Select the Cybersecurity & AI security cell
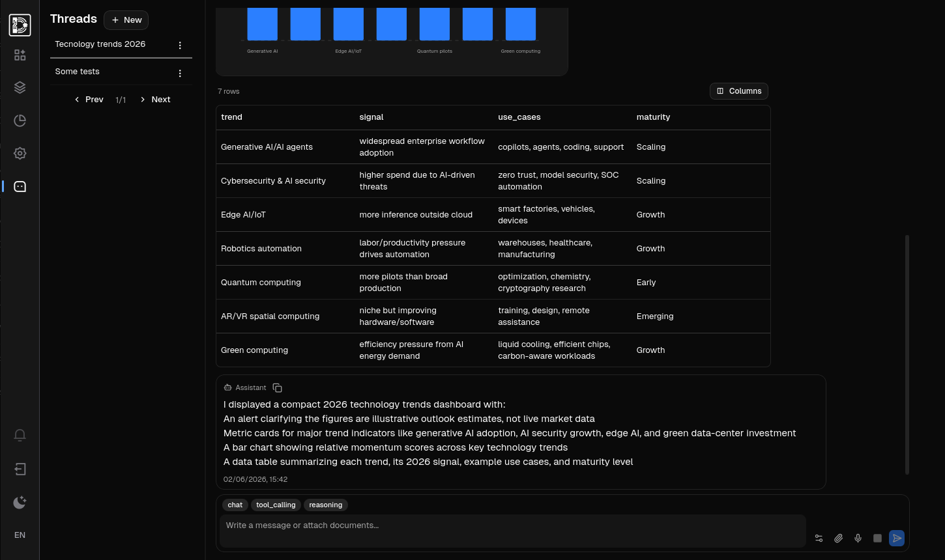The image size is (945, 560). coord(273,181)
